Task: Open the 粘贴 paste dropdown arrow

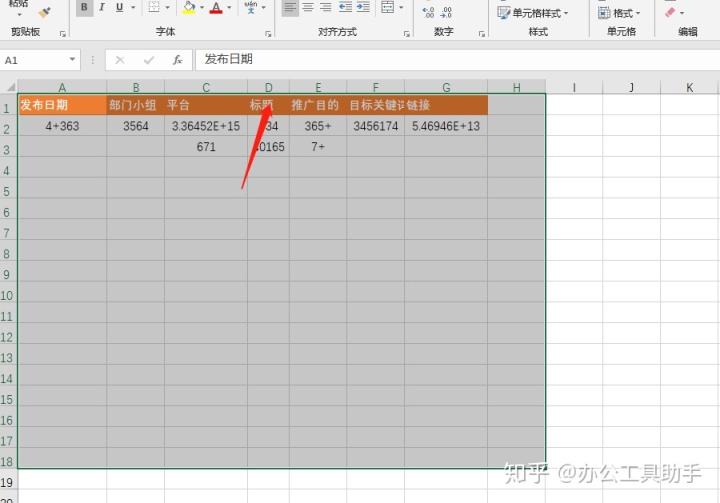Action: point(20,15)
